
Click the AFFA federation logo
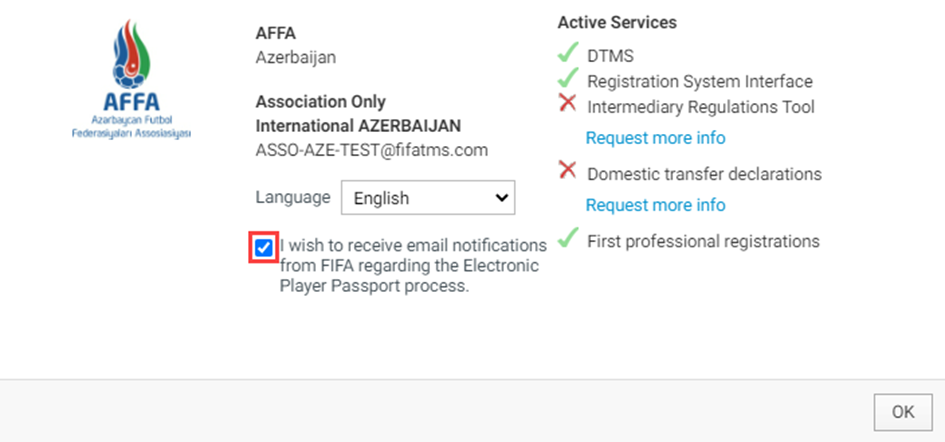131,79
